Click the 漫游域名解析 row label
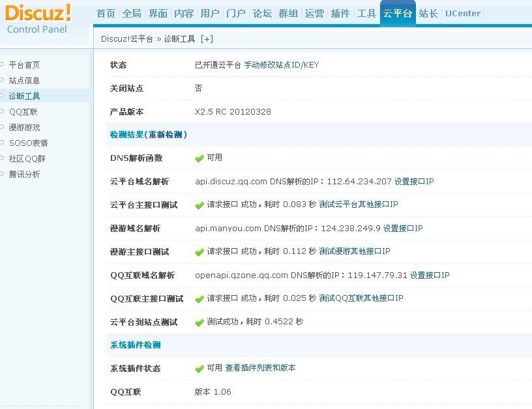Screen dimensions: 532x409 136,229
